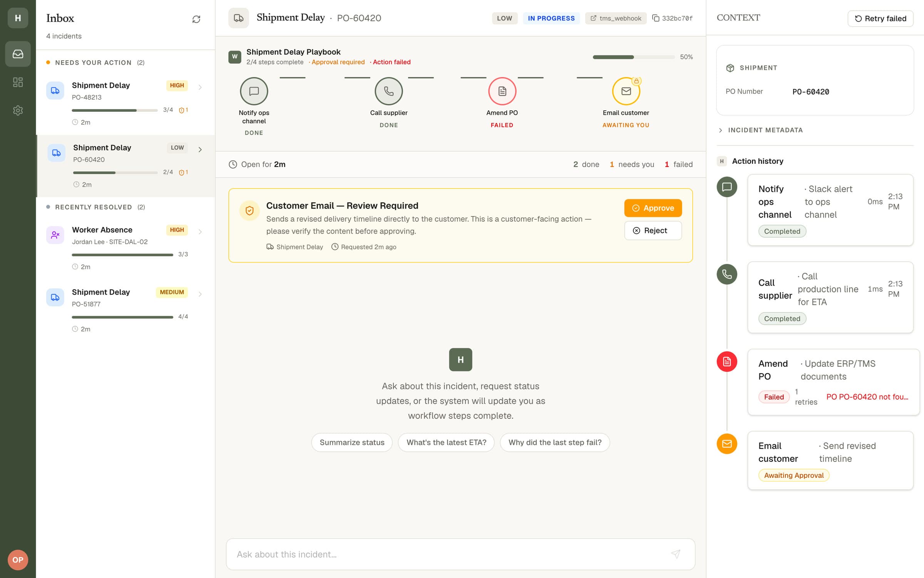Open the OP user avatar
924x578 pixels.
pyautogui.click(x=18, y=560)
